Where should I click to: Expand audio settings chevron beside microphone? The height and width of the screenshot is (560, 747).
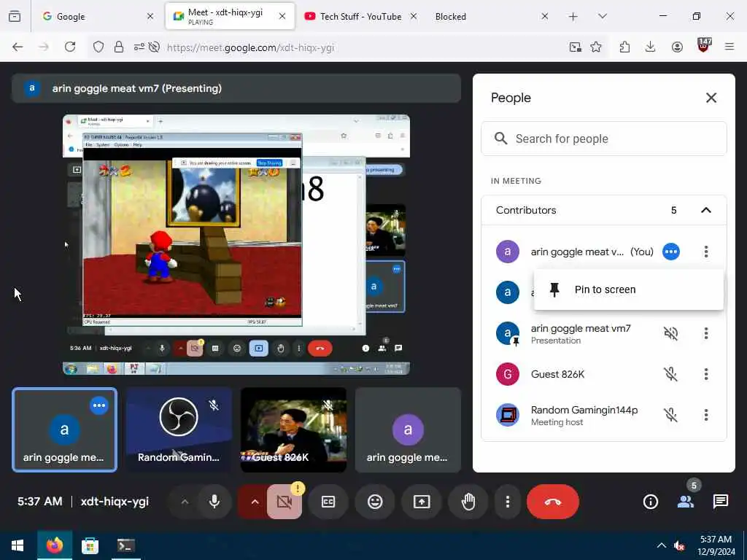pyautogui.click(x=185, y=502)
